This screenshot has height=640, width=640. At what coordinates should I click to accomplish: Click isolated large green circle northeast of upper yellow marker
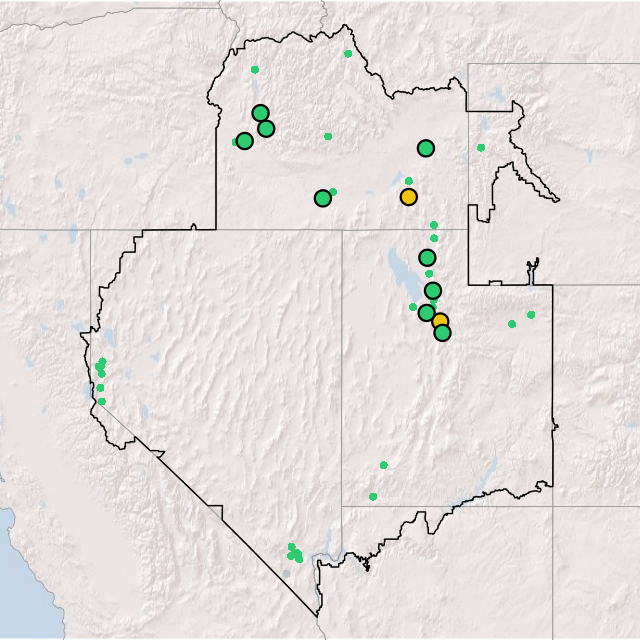[426, 148]
